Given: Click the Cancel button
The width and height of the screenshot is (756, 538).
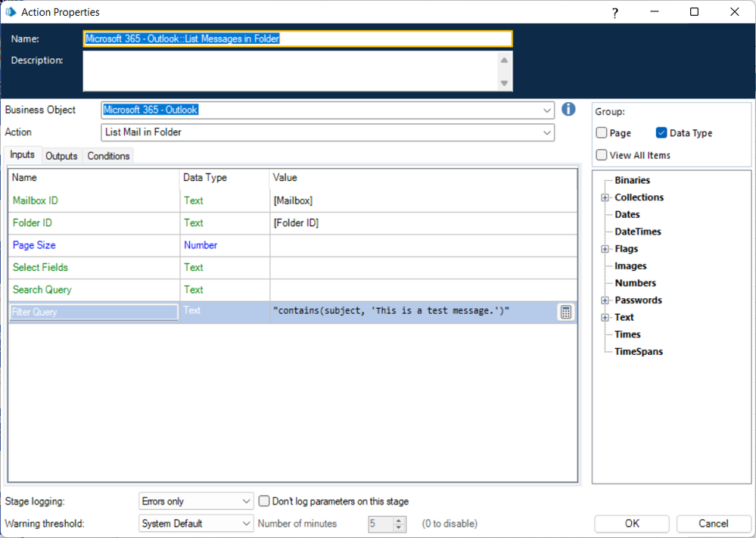Looking at the screenshot, I should tap(714, 524).
